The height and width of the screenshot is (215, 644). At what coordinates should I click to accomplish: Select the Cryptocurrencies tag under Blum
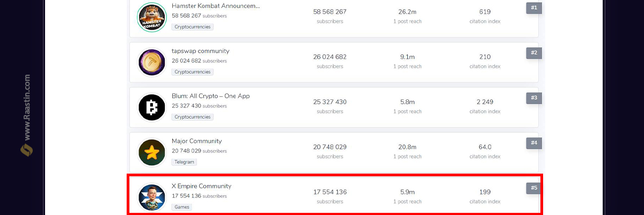click(192, 117)
